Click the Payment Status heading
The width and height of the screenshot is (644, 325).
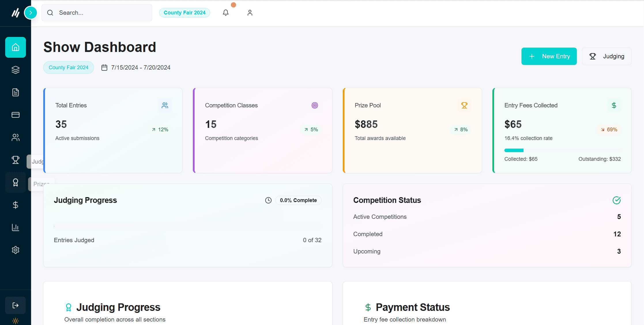413,307
